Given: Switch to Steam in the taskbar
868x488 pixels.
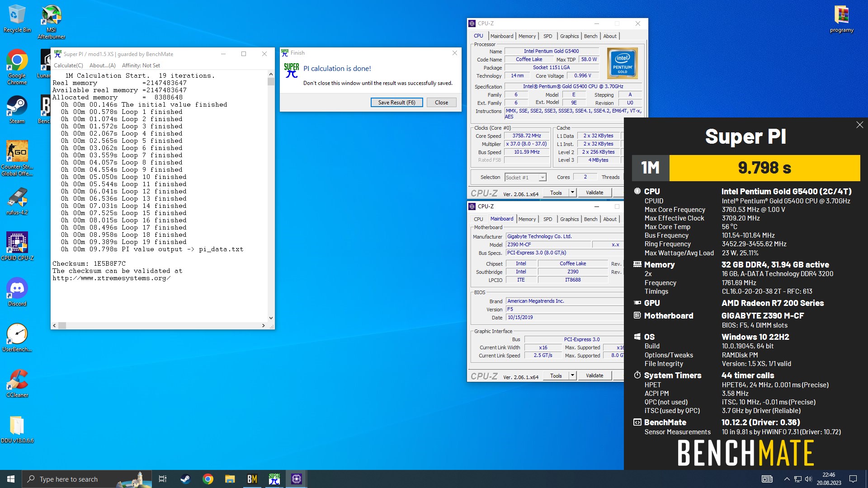Looking at the screenshot, I should [x=185, y=479].
